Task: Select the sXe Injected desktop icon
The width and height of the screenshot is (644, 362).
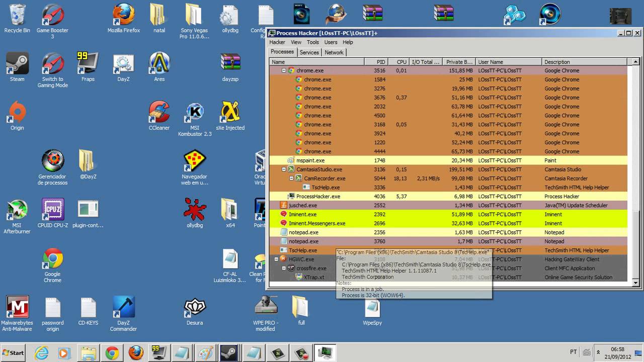Action: click(230, 116)
